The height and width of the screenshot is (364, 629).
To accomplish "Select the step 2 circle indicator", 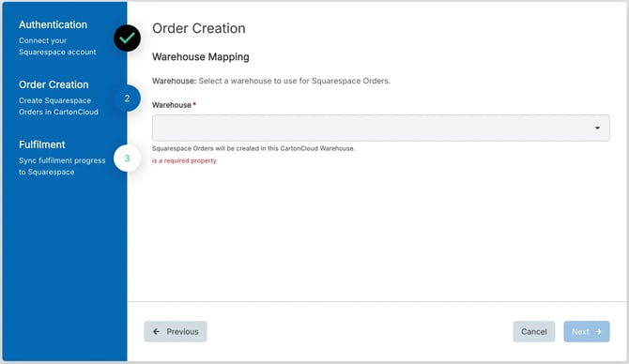I will pyautogui.click(x=127, y=99).
